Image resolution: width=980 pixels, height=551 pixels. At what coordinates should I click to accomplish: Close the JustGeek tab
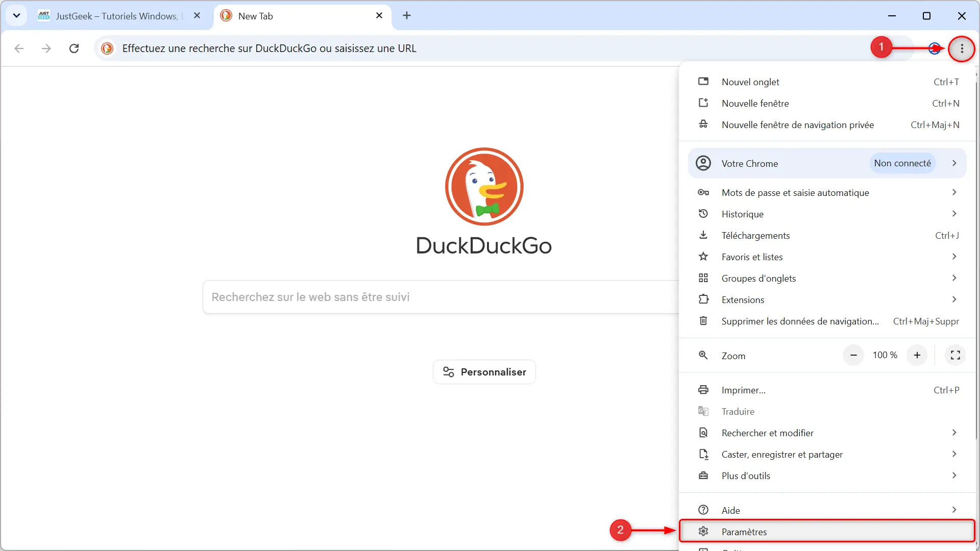coord(197,16)
